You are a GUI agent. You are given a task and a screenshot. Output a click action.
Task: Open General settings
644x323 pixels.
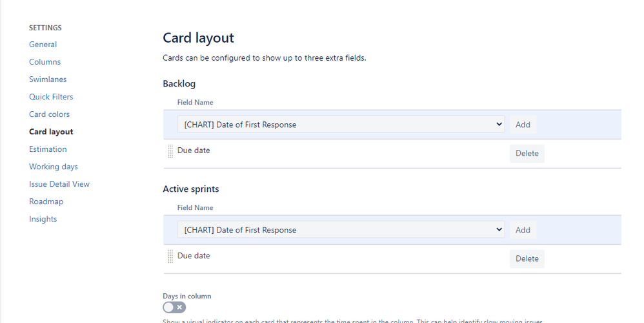pos(43,45)
